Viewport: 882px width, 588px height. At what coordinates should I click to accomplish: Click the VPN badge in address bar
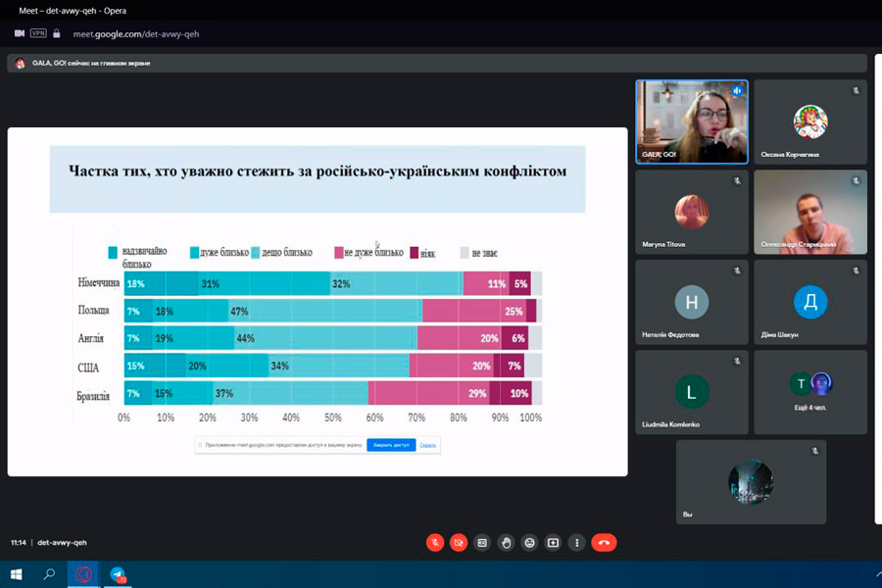tap(38, 33)
